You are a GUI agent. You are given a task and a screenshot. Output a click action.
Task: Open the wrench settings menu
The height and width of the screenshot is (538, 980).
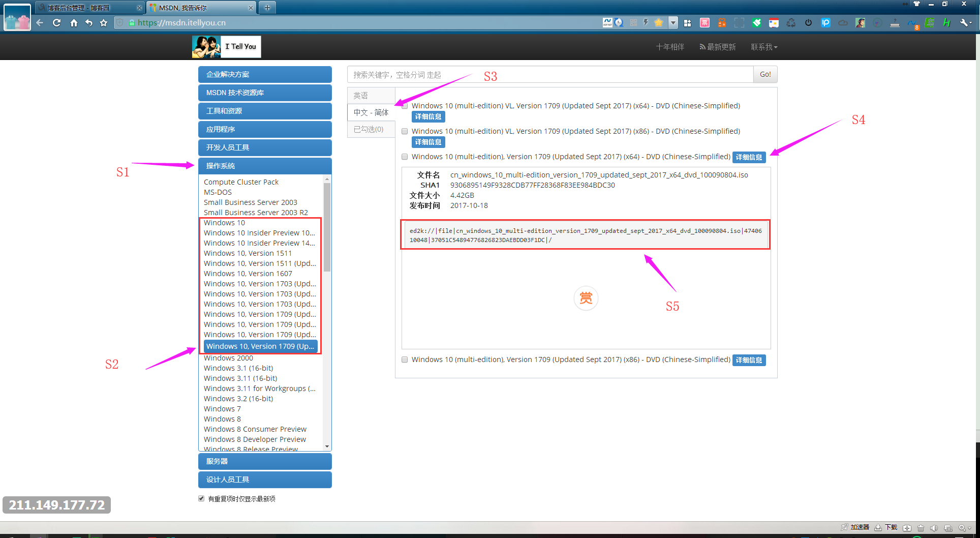965,22
